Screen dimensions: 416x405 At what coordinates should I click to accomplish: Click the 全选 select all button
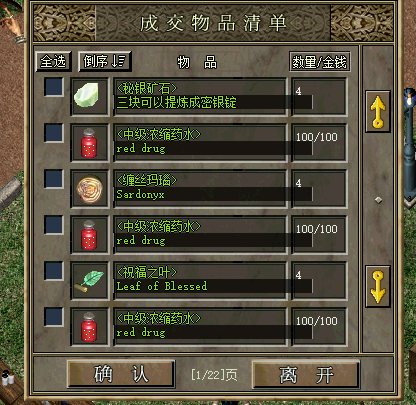[53, 62]
